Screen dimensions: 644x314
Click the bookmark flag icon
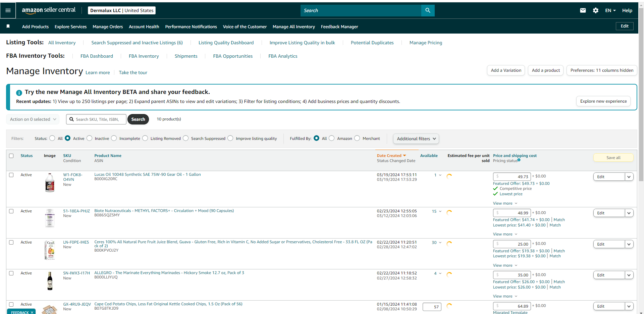coord(8,26)
